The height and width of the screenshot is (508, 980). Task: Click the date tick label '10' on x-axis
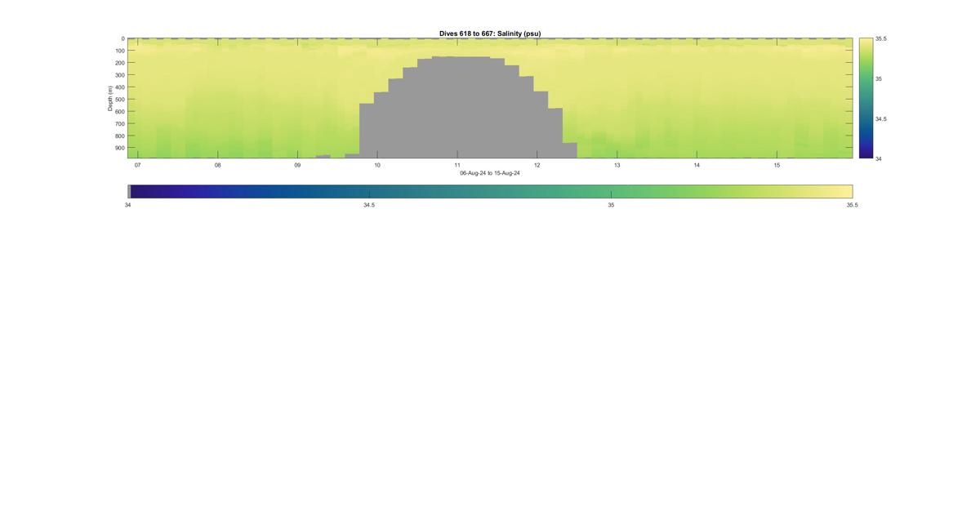pyautogui.click(x=377, y=165)
